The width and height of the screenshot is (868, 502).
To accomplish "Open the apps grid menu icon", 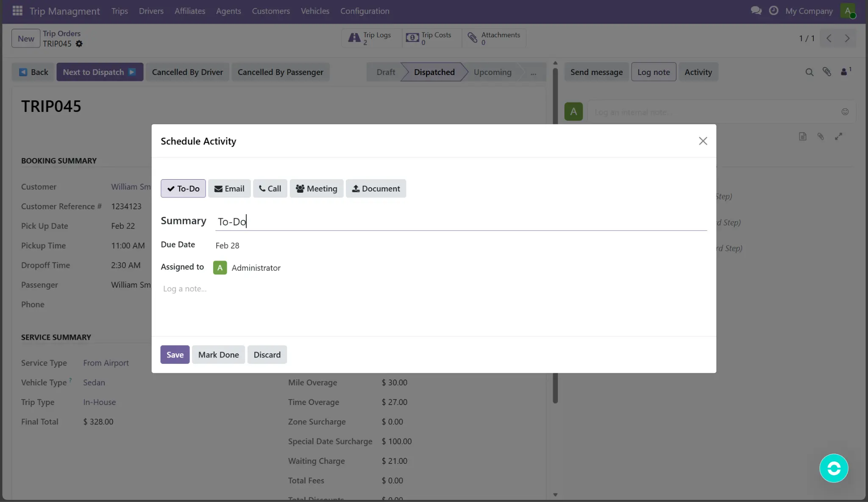I will tap(17, 11).
